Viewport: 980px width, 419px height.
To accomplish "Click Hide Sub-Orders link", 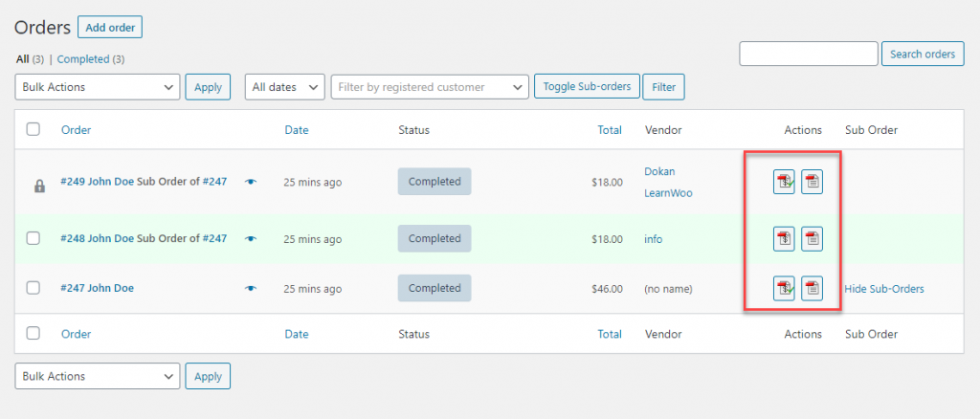I will (884, 289).
